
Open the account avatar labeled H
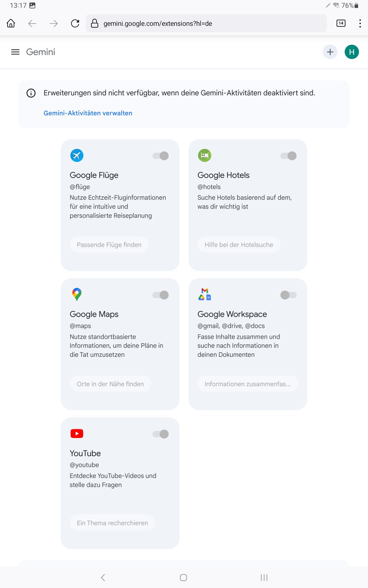pos(352,52)
